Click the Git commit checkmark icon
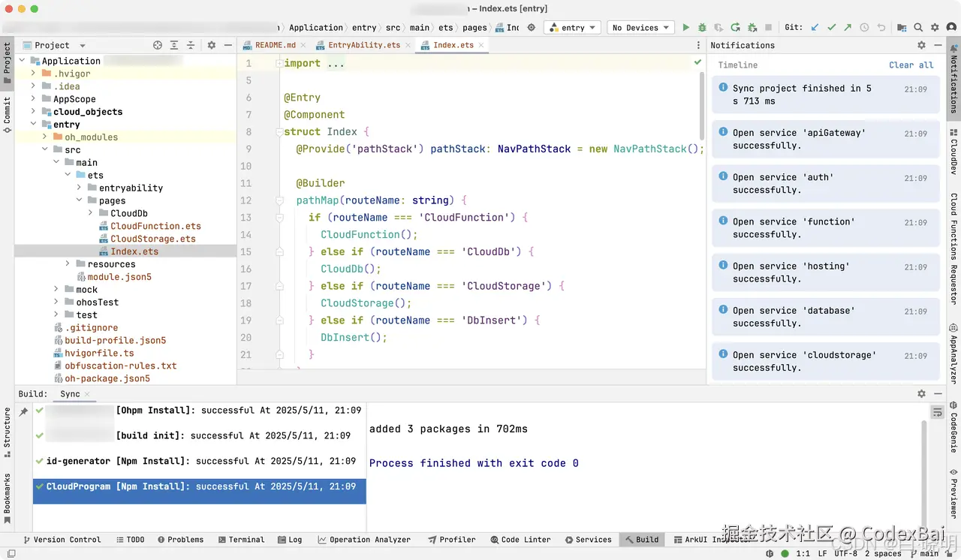The image size is (961, 560). click(831, 28)
